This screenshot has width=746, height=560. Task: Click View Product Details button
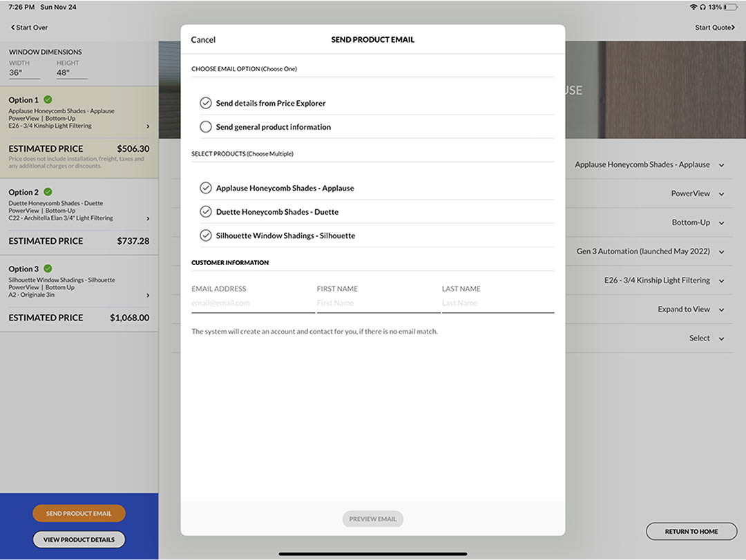[79, 539]
